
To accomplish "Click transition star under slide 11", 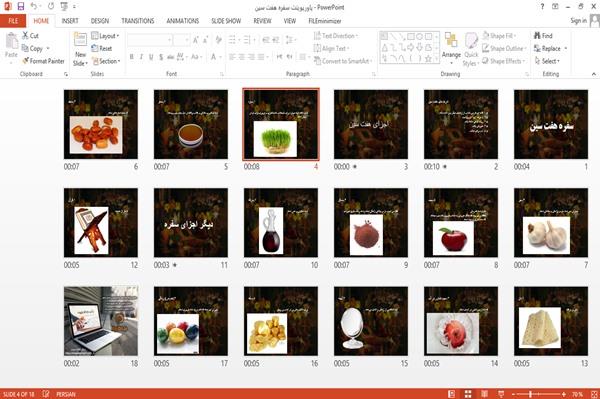I will 175,265.
